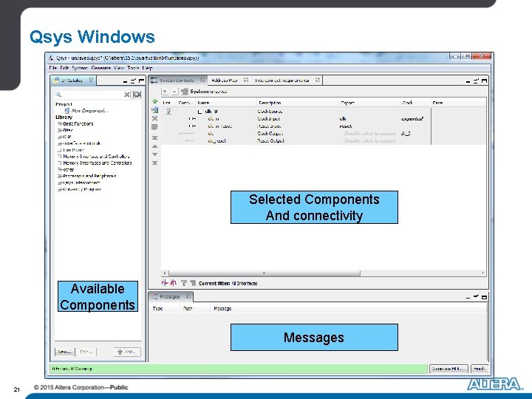Click the puzzle-piece icon beside System: unsaved

pos(185,92)
